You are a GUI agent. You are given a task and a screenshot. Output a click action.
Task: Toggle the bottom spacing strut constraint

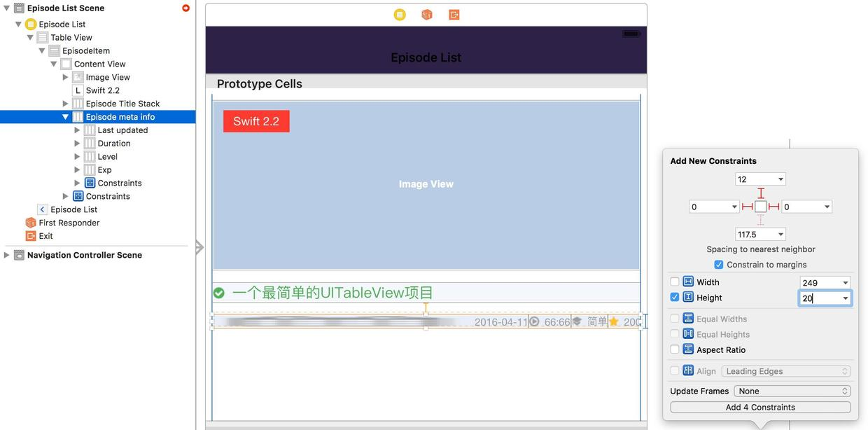(x=761, y=220)
